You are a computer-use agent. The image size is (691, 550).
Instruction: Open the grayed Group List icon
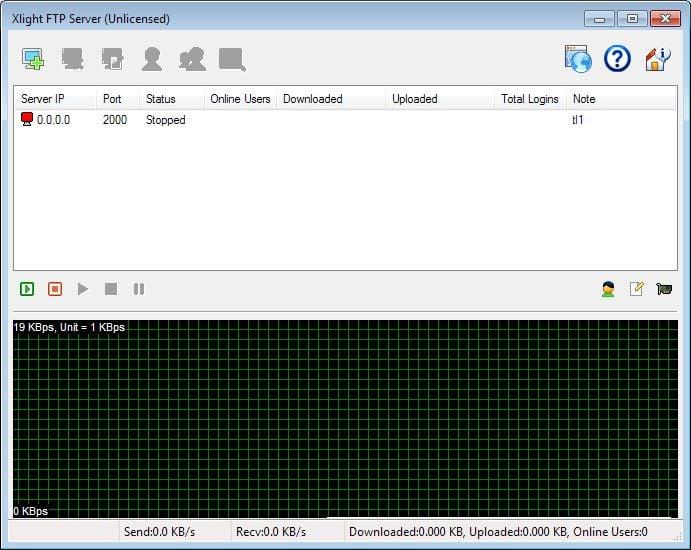[192, 59]
